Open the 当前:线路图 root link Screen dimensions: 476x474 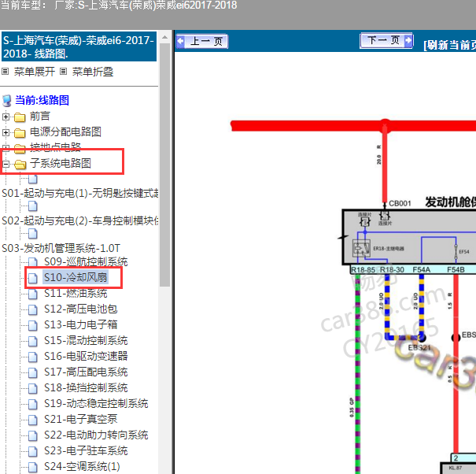coord(42,100)
